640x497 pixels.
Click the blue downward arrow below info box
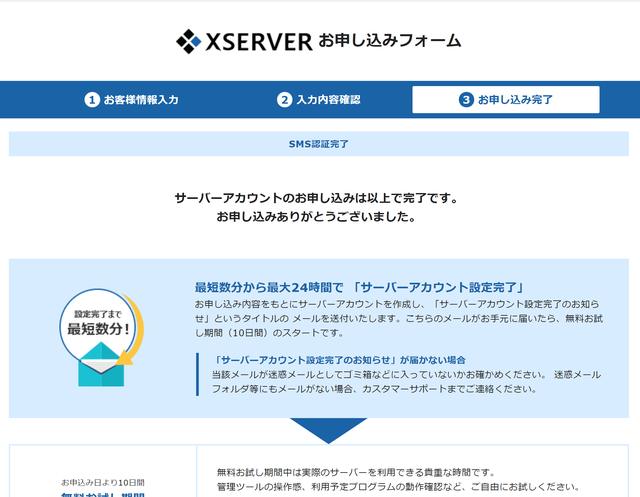pyautogui.click(x=329, y=430)
